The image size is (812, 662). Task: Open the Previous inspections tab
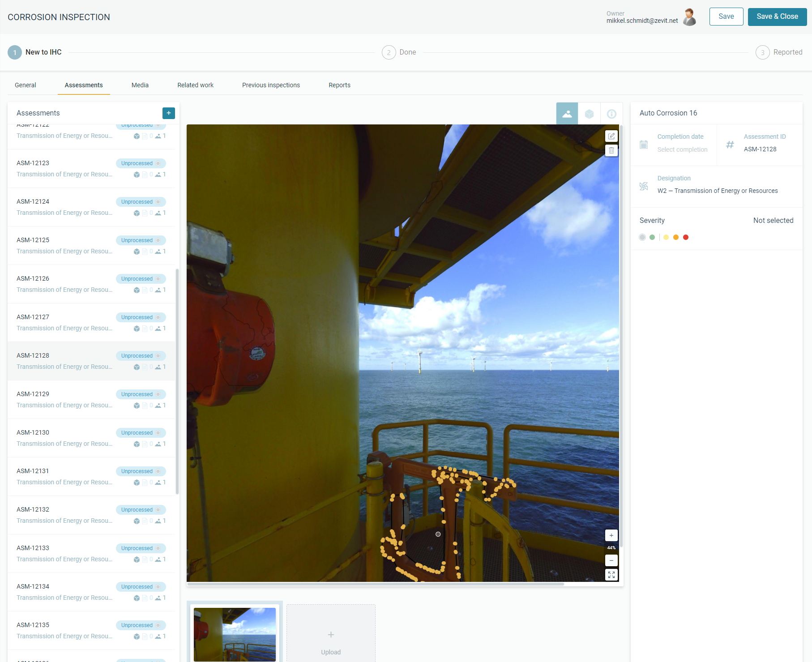click(x=271, y=85)
